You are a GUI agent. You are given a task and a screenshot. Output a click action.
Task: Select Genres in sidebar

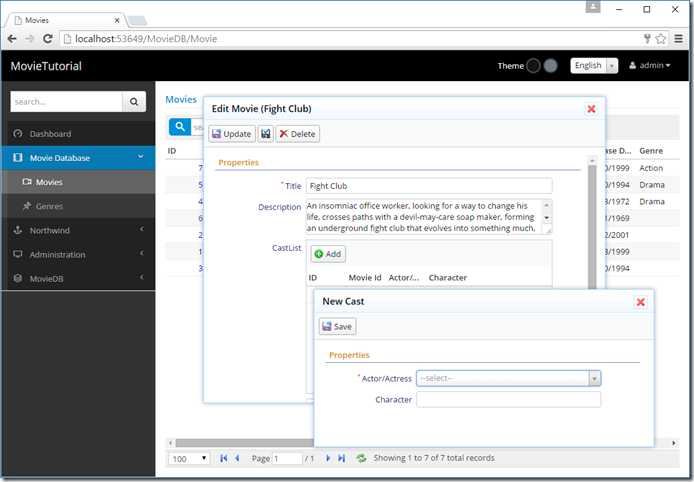coord(78,206)
